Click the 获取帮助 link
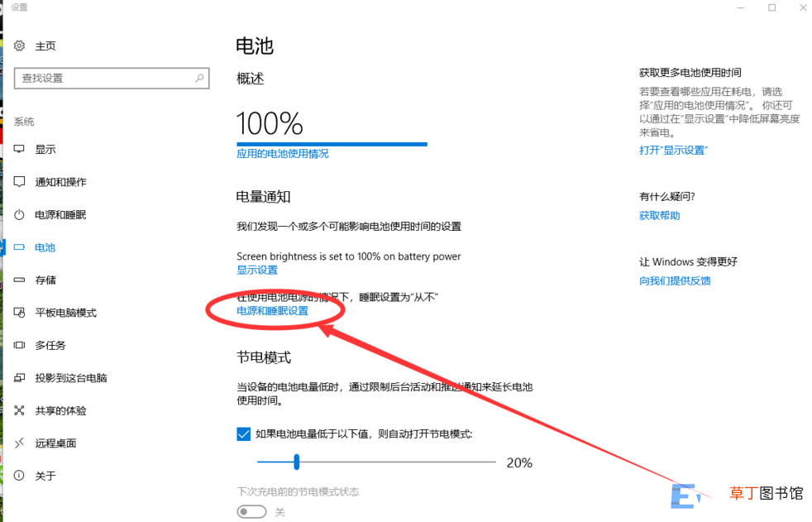 click(x=659, y=215)
